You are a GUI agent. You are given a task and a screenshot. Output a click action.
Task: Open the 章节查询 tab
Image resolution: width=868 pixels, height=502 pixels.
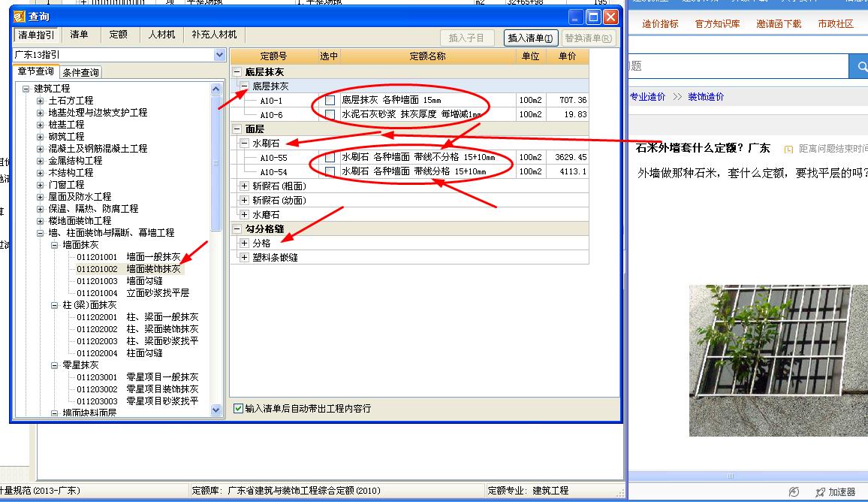coord(36,71)
